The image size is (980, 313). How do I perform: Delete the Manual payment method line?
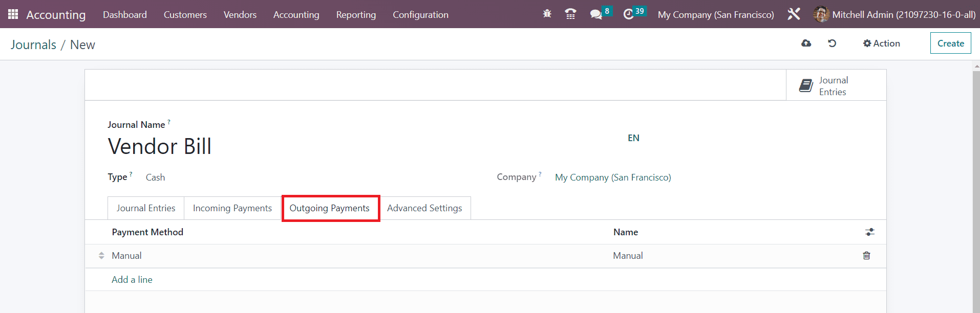click(866, 256)
